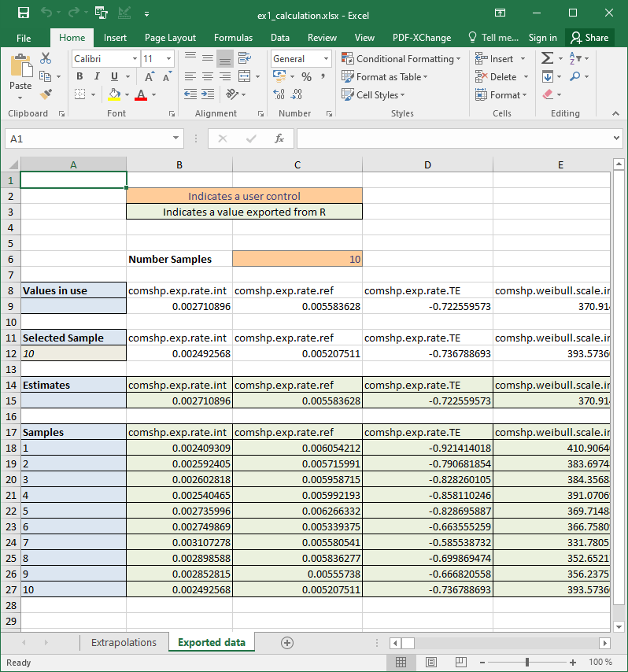Click the Fill down arrow icon

point(548,76)
